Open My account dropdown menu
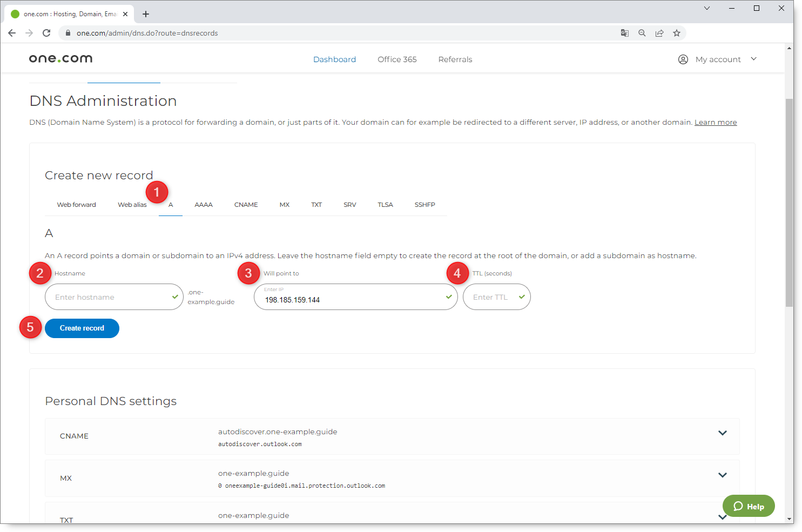 (x=717, y=59)
